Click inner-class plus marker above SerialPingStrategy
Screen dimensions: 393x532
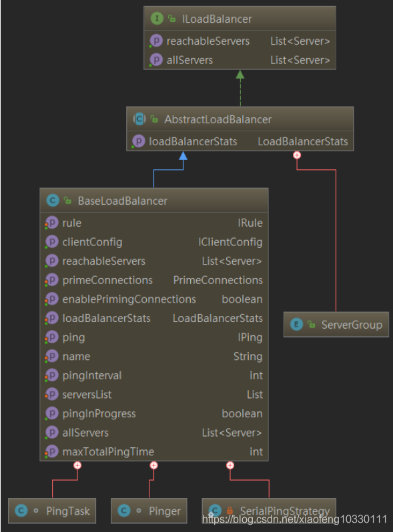coord(230,465)
